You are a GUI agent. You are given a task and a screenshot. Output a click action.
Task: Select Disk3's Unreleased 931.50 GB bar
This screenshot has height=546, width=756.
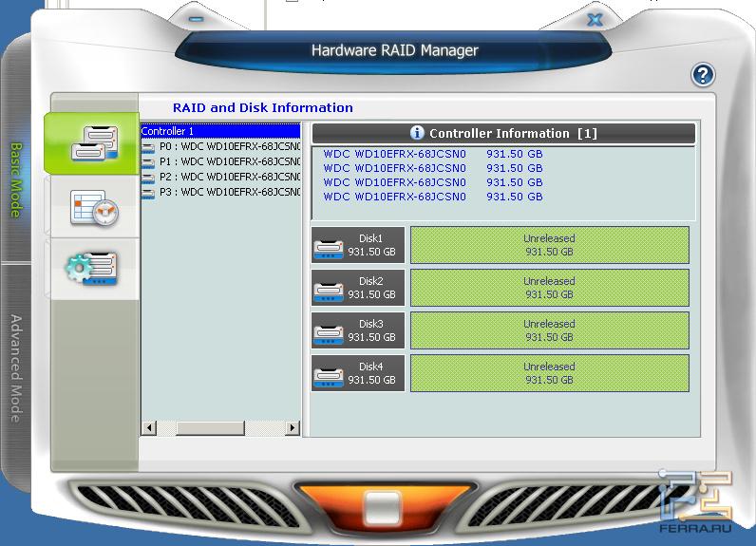(x=550, y=330)
